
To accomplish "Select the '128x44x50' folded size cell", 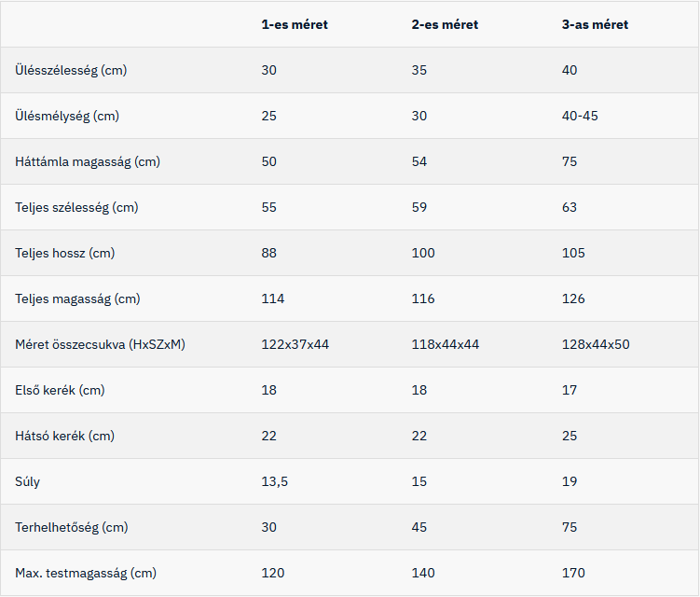I will click(596, 344).
